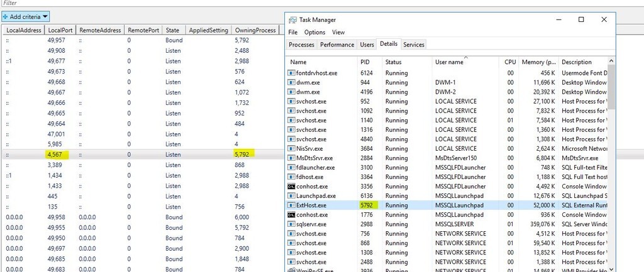The height and width of the screenshot is (272, 644).
Task: Click the icon of svchost.exe PID 952
Action: tap(291, 101)
